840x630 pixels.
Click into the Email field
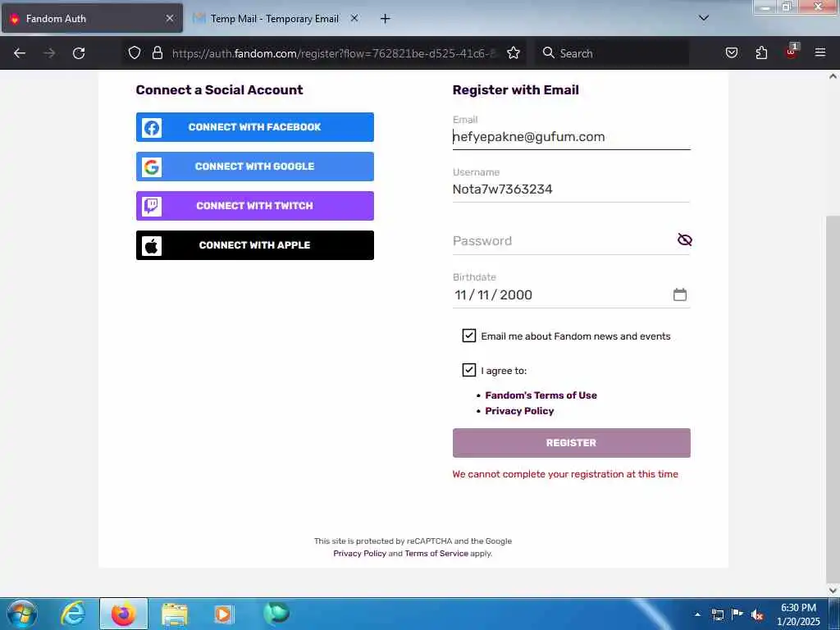tap(571, 137)
